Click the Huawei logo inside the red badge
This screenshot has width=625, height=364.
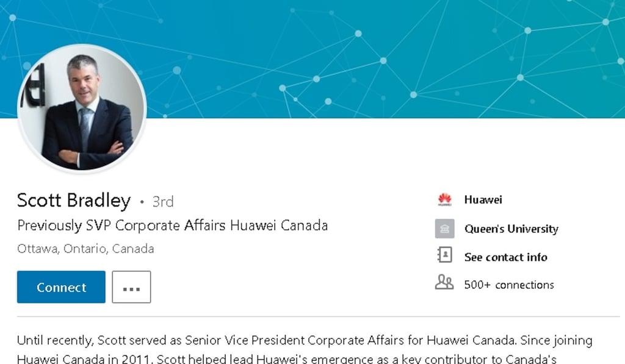444,199
